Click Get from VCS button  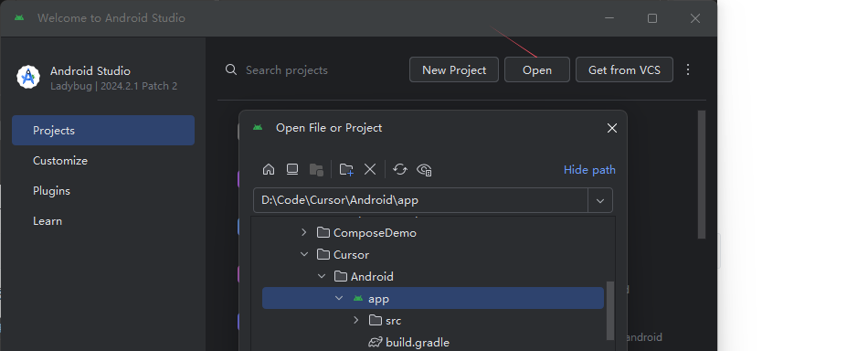click(x=624, y=69)
